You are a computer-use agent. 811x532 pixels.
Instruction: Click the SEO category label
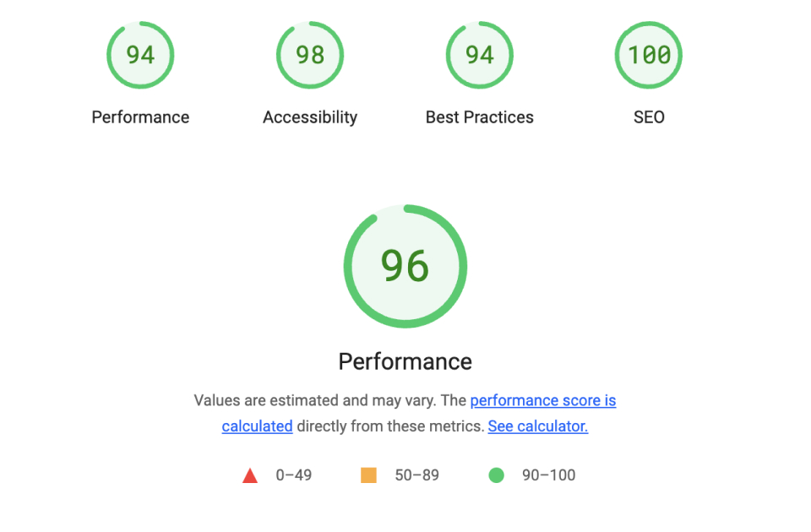648,117
